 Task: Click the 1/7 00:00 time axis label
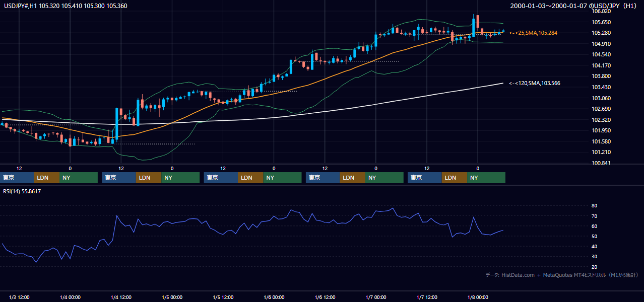pos(375,297)
